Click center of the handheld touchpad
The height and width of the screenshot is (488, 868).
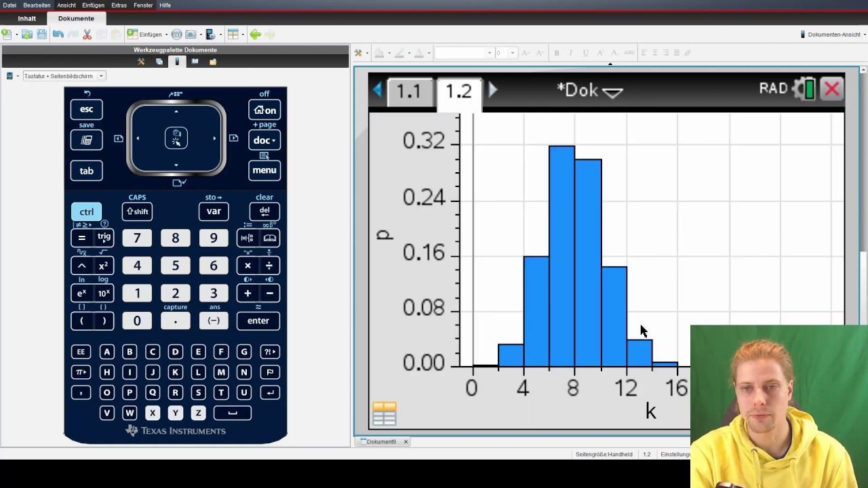tap(176, 138)
